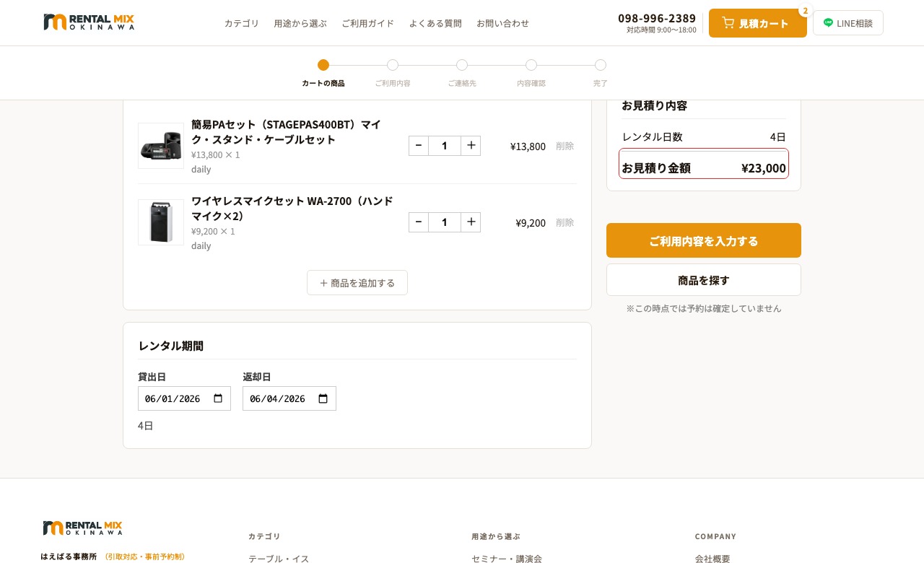
Task: Increase quantity of ワイヤレスマイクセット WA-2700
Action: [x=471, y=222]
